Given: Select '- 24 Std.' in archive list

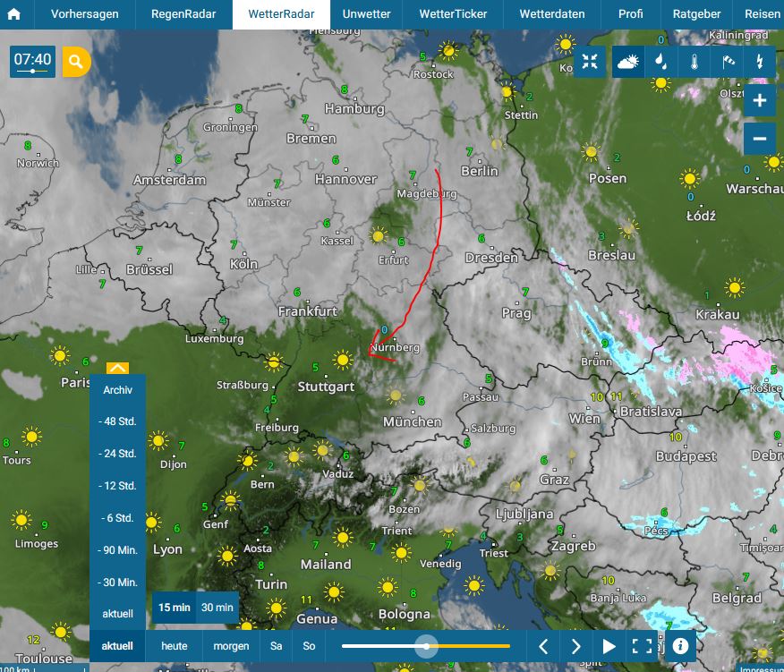Looking at the screenshot, I should pos(117,454).
